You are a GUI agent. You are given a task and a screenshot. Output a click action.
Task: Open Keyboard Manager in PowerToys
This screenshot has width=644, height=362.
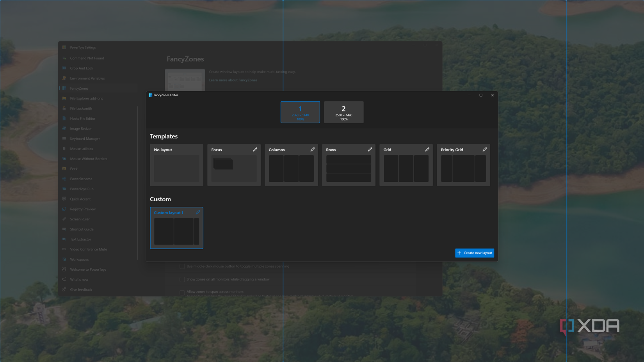point(84,138)
